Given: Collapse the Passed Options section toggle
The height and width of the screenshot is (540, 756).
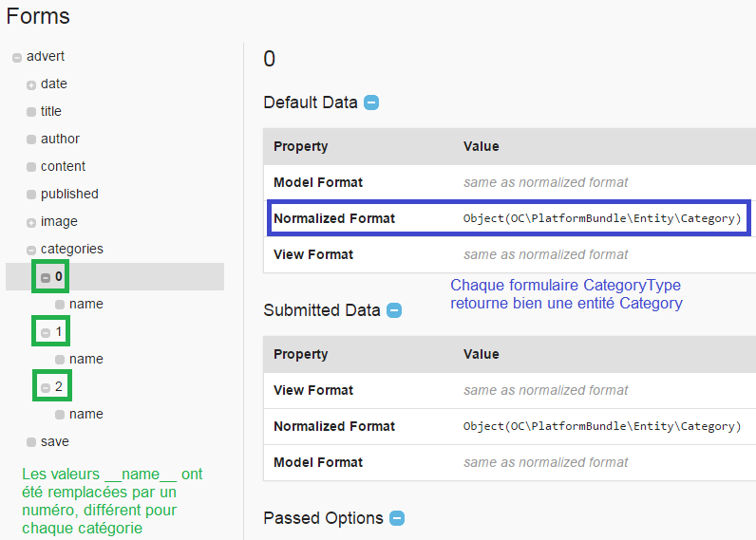Looking at the screenshot, I should click(397, 518).
